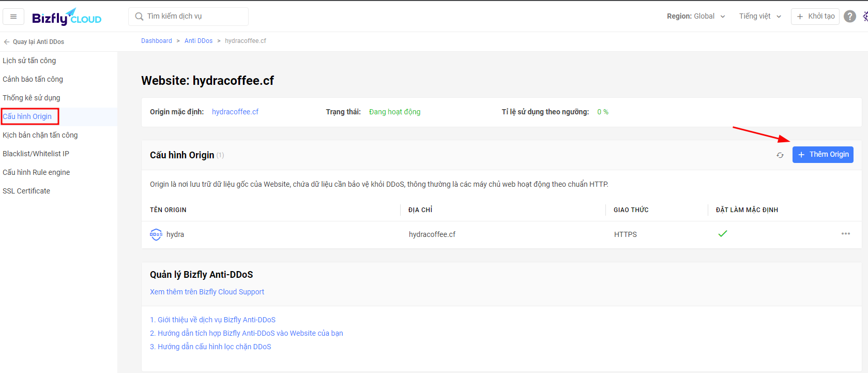Click the hydracoffee.cf address cell
The width and height of the screenshot is (868, 373).
click(x=432, y=234)
